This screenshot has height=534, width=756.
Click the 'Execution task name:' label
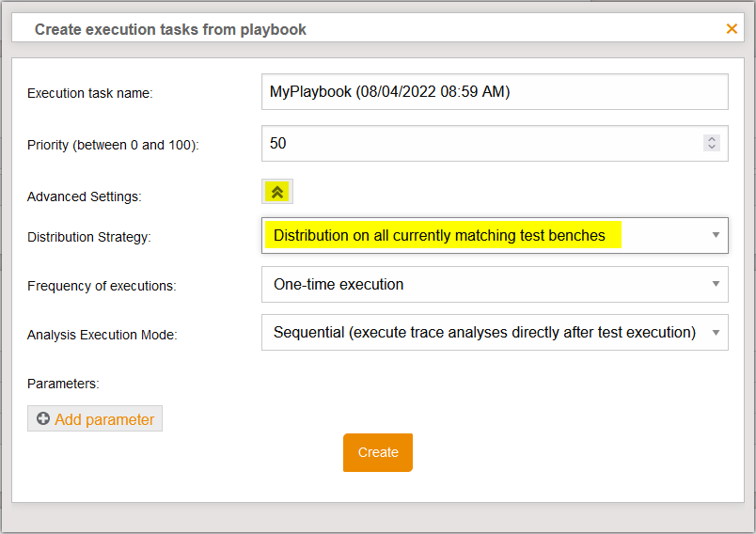(x=89, y=93)
